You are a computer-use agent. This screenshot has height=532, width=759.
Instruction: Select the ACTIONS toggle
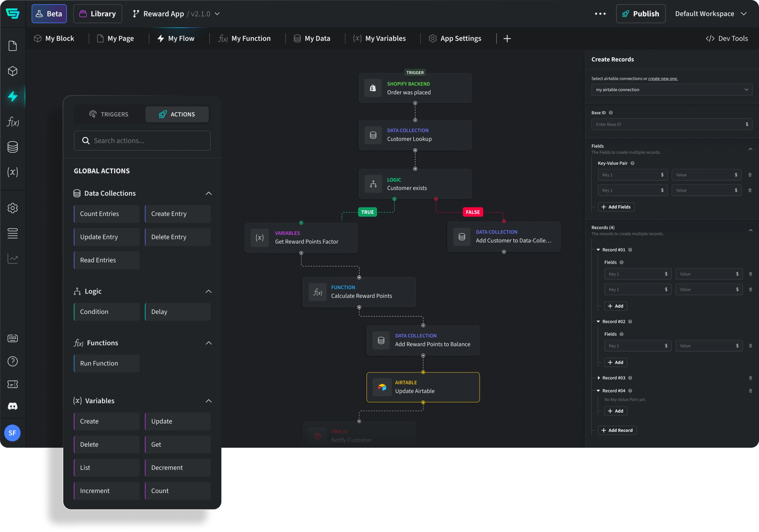(x=177, y=114)
